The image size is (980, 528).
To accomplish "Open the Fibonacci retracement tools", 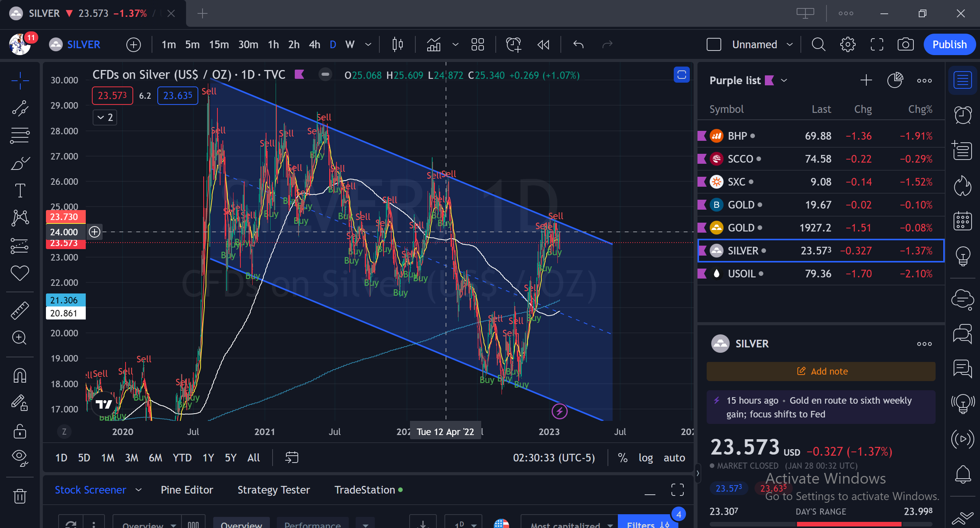I will pos(20,136).
